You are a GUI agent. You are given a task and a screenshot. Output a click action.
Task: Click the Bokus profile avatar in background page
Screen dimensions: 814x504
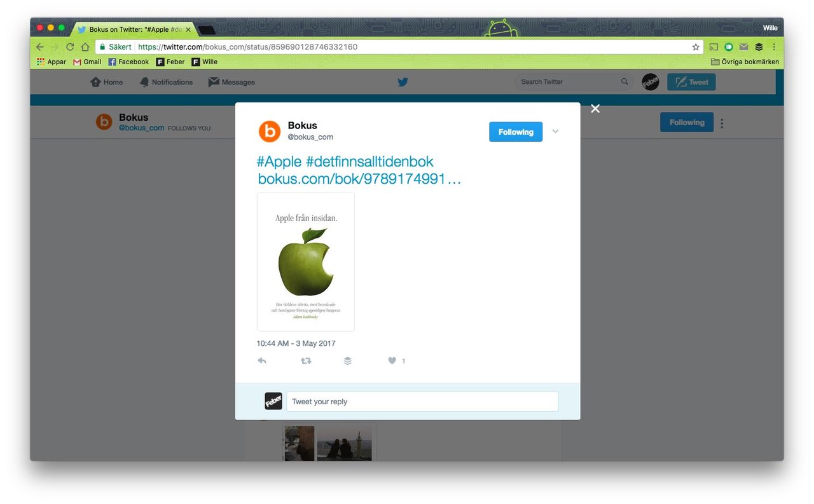pyautogui.click(x=104, y=121)
